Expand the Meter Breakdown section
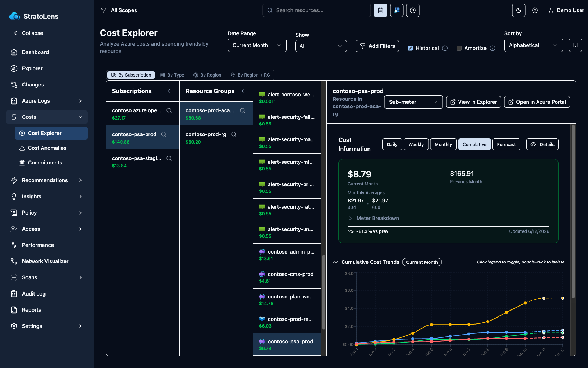This screenshot has width=588, height=368. coord(373,218)
